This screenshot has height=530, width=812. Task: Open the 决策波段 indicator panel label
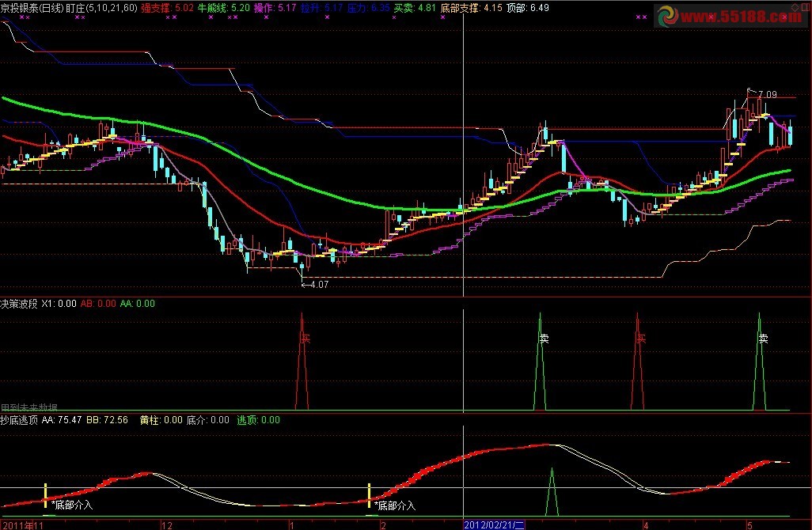[19, 303]
